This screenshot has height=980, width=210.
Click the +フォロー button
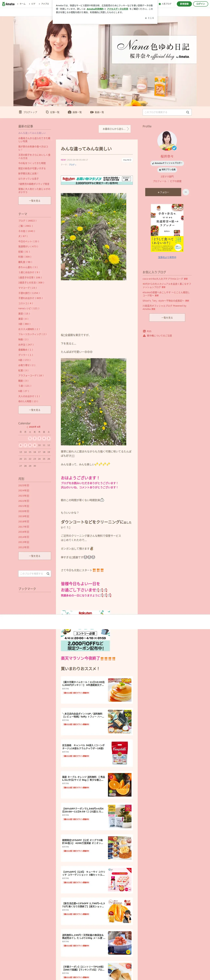[163, 192]
